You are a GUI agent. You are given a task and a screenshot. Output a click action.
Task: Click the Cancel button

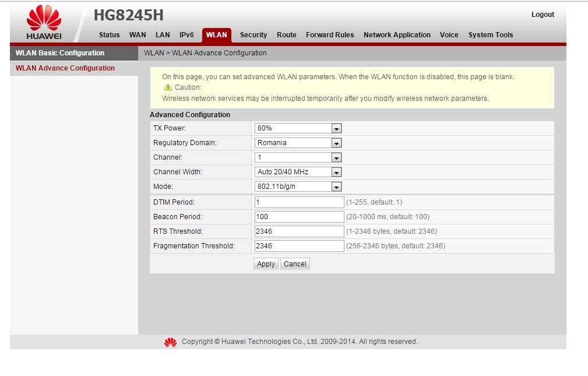[x=295, y=264]
